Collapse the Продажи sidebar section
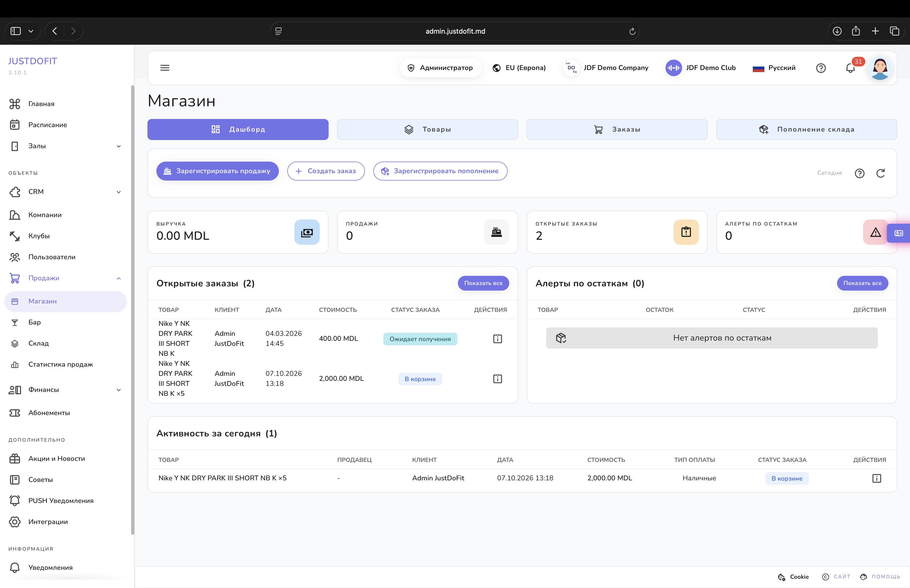The width and height of the screenshot is (910, 588). tap(118, 278)
